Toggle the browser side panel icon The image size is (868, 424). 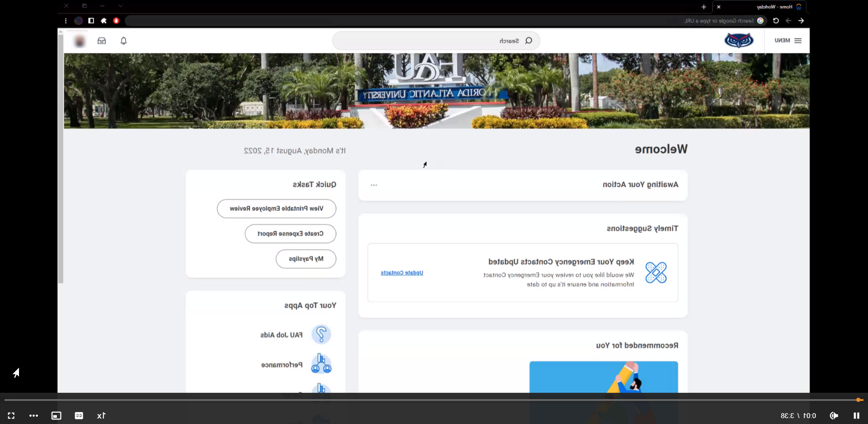91,20
